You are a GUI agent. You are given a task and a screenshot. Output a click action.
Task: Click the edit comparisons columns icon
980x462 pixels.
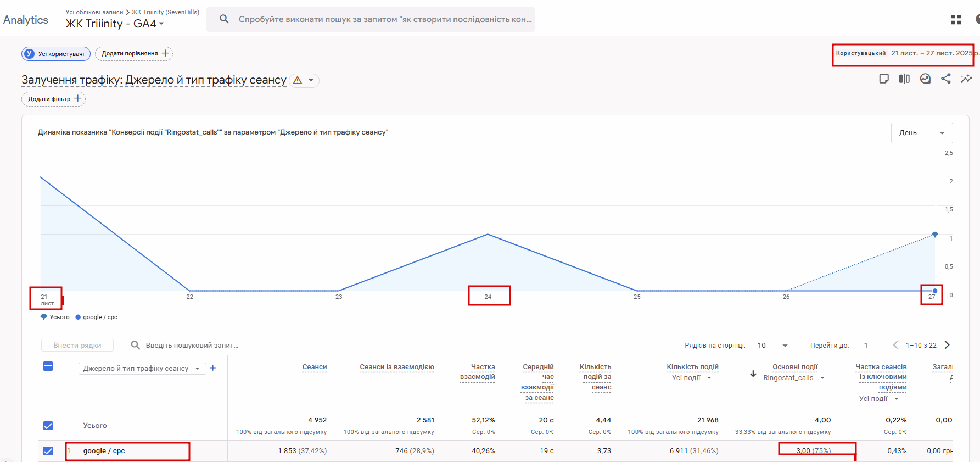click(x=904, y=79)
